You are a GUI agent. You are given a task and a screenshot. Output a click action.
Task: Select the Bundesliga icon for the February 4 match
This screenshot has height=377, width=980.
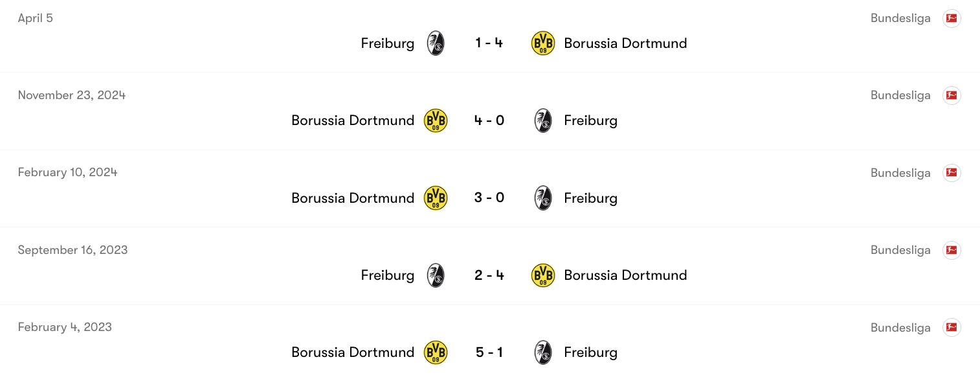tap(952, 328)
